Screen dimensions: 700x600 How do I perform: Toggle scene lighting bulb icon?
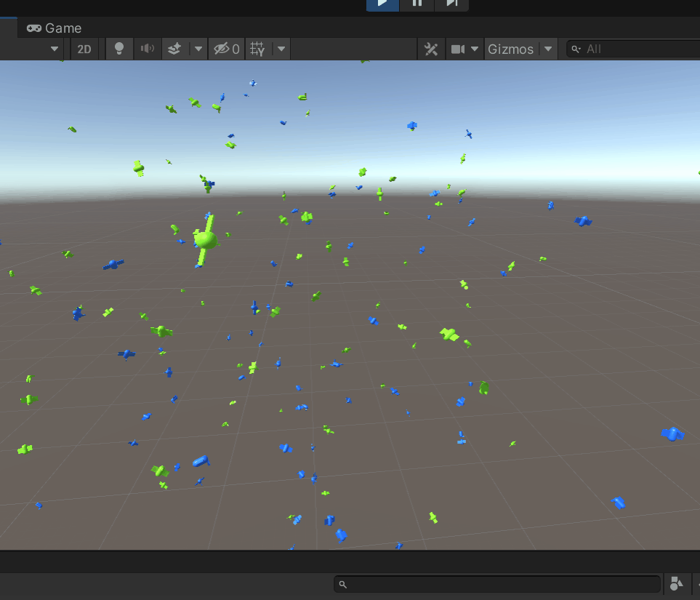pos(119,49)
